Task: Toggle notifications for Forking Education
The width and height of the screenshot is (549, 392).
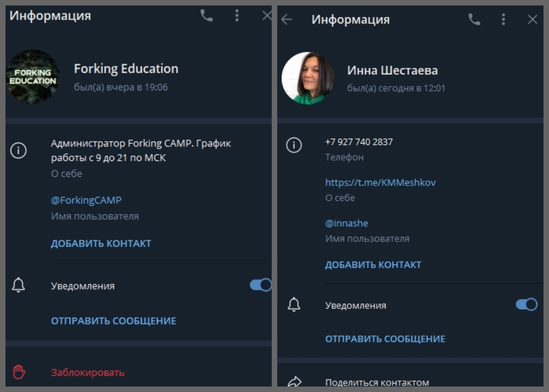Action: click(260, 285)
